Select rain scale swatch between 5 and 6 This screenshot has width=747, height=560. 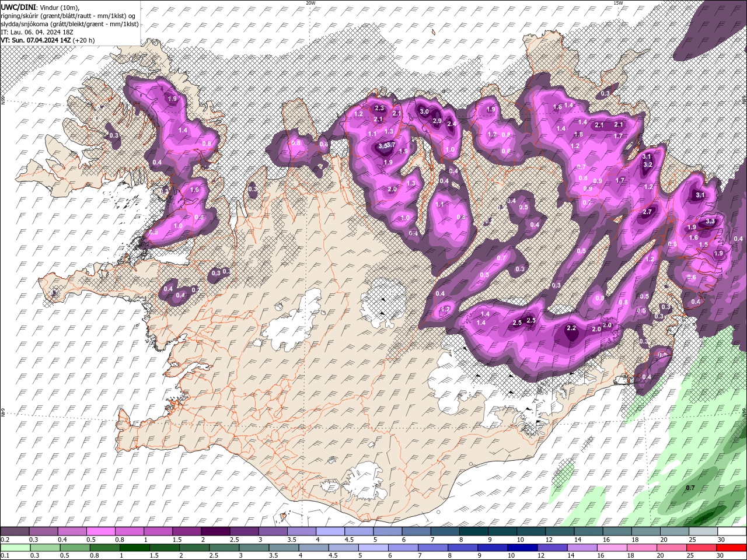pyautogui.click(x=373, y=548)
